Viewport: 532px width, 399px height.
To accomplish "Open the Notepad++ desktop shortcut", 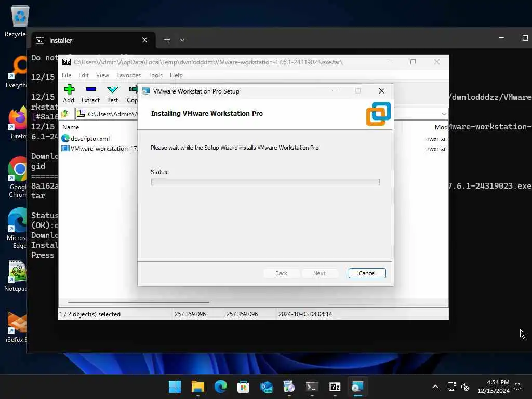I will click(x=17, y=275).
